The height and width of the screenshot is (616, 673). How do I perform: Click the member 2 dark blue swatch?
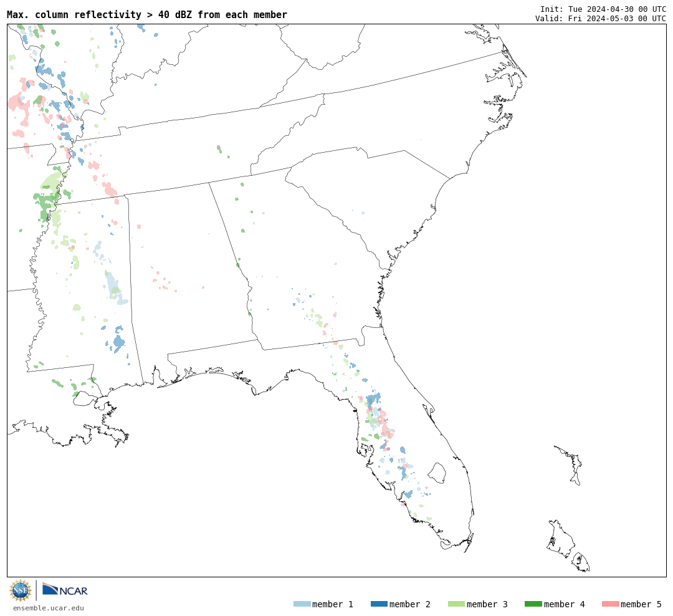point(379,604)
